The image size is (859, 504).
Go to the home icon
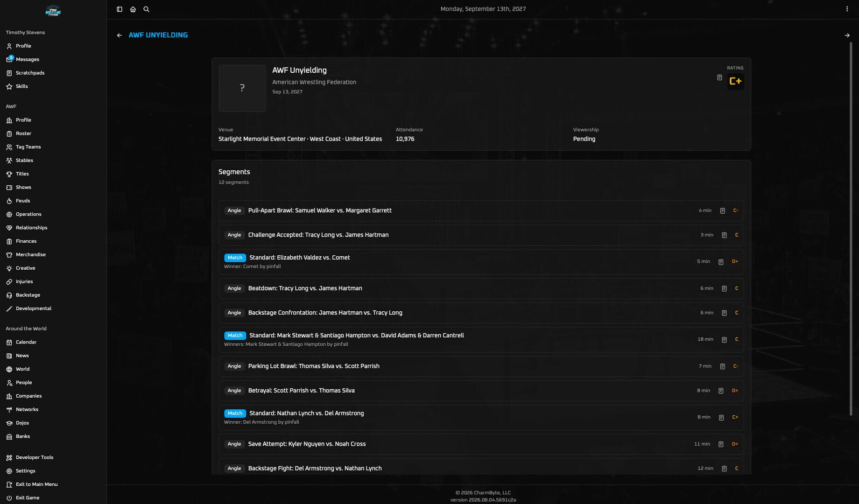point(133,9)
